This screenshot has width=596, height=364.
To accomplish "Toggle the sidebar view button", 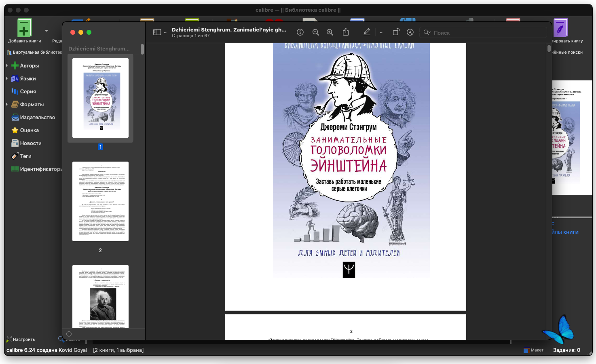I will [x=157, y=32].
